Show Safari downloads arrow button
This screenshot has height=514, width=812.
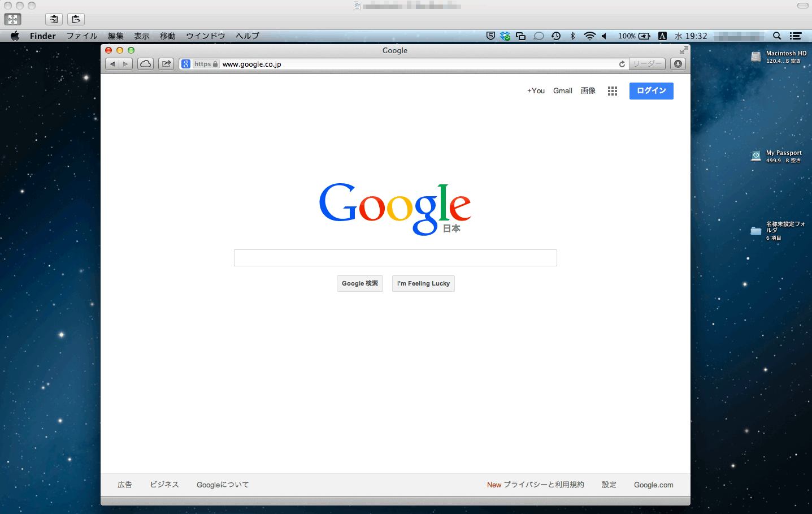click(678, 64)
